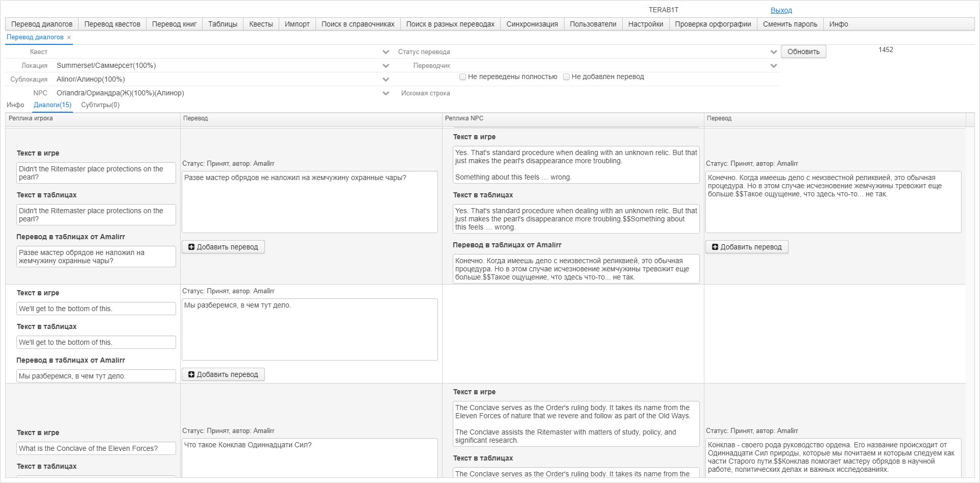The width and height of the screenshot is (980, 483).
Task: Click plus icon on Добавить перевод for 'Мы разберемся'
Action: (x=191, y=374)
